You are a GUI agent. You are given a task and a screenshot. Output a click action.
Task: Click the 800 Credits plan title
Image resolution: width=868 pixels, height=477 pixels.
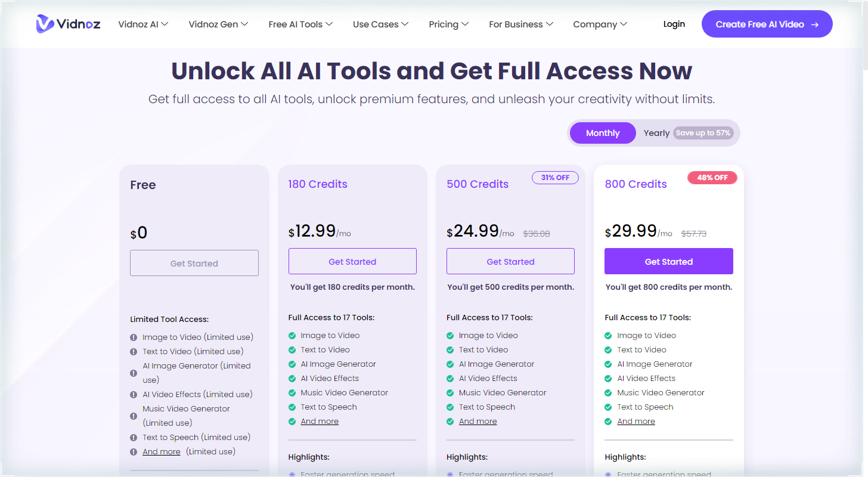click(x=635, y=184)
